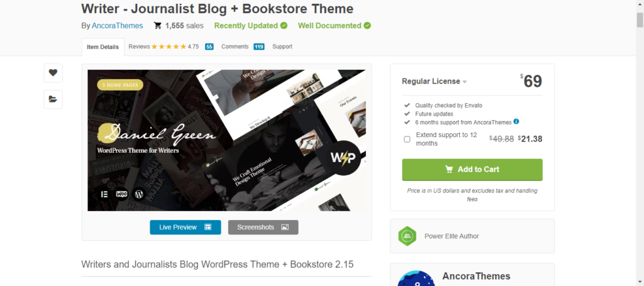The width and height of the screenshot is (644, 286).
Task: Click the WordPress logo on preview image
Action: pyautogui.click(x=139, y=194)
